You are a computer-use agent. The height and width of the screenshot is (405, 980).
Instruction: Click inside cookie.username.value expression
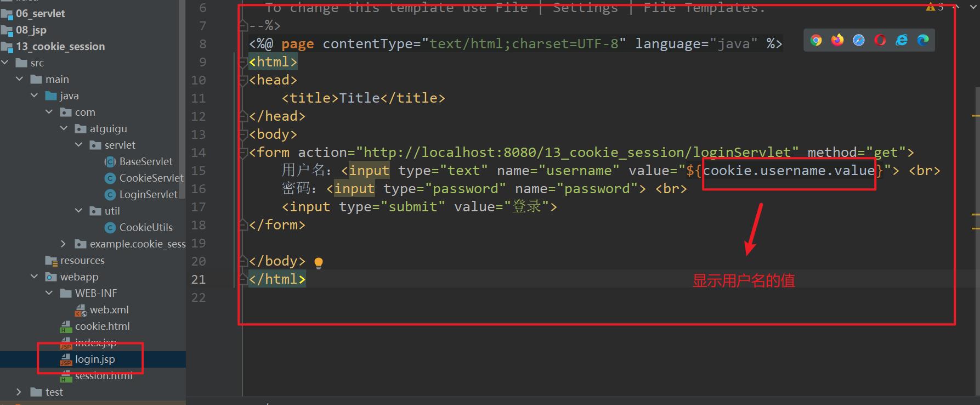(789, 171)
